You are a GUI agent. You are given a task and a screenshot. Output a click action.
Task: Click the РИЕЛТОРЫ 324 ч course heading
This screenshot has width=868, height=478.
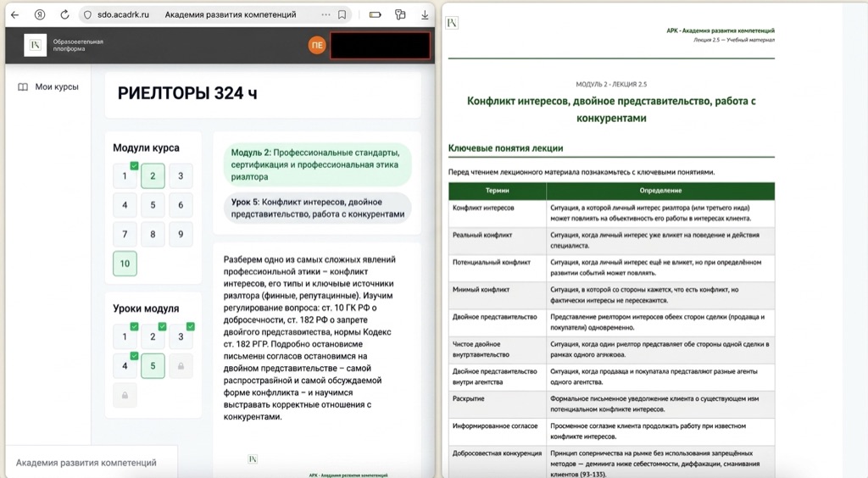187,93
